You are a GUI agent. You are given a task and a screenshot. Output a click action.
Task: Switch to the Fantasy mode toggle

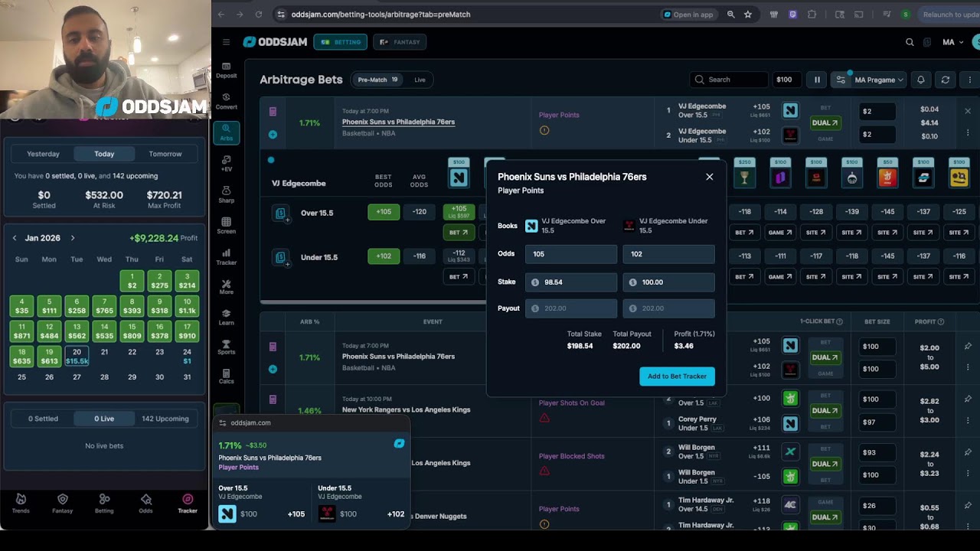coord(400,42)
